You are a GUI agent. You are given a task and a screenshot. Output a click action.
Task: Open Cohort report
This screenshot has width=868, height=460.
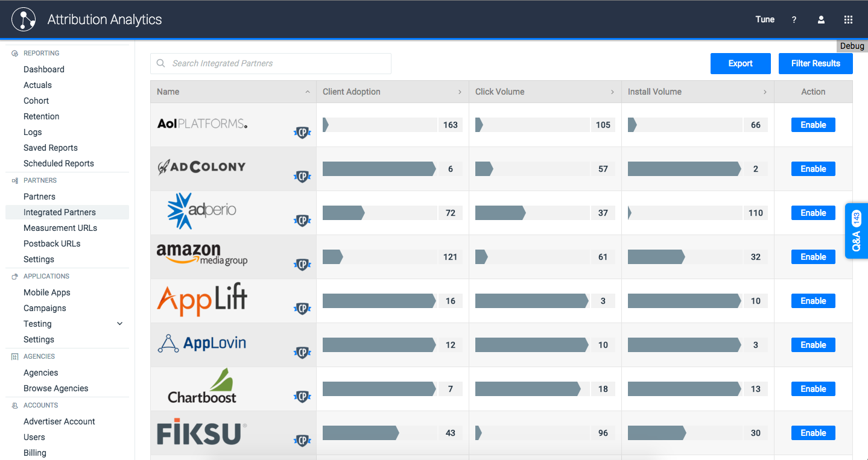click(36, 101)
